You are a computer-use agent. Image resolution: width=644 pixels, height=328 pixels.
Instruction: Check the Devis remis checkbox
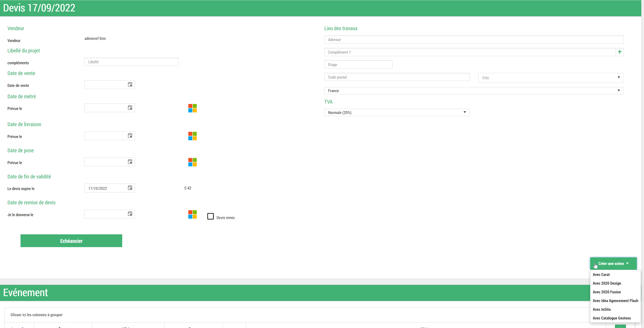point(211,216)
